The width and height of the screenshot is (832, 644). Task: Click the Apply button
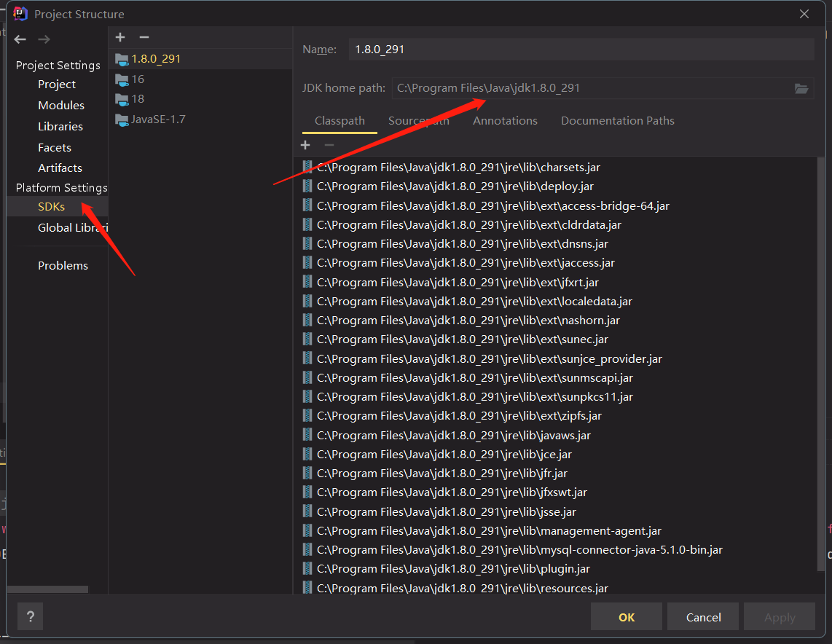point(780,616)
